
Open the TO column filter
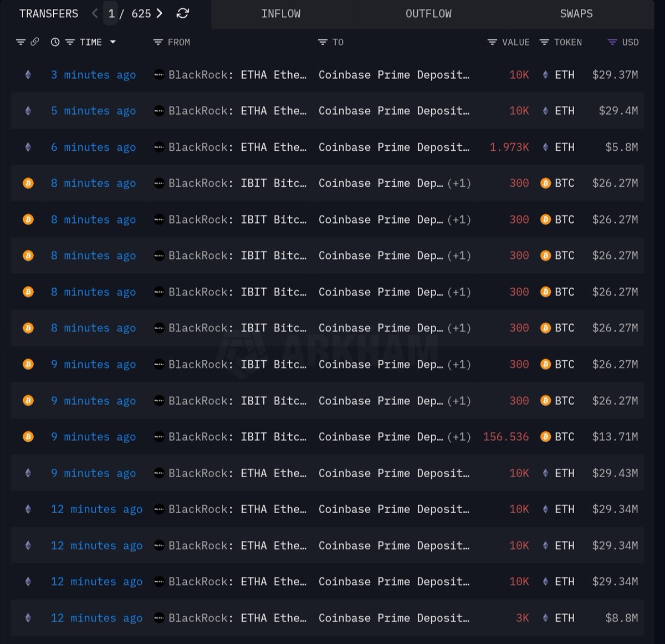[x=323, y=42]
